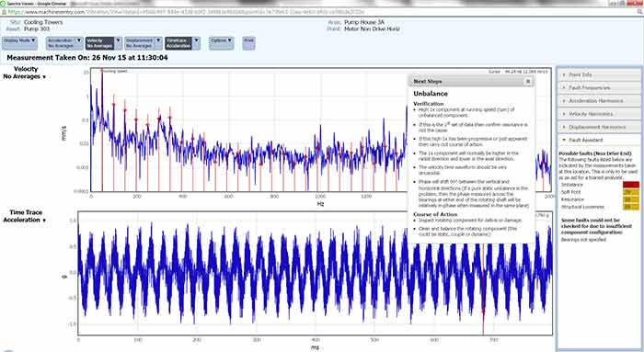Click the Pump House 3A area name
644x352 pixels.
point(364,22)
